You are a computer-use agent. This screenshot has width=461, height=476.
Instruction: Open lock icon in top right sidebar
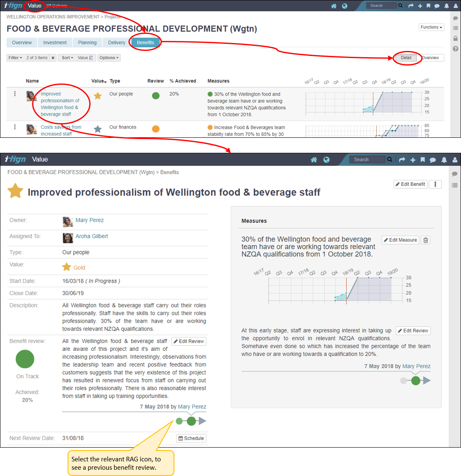point(455,38)
